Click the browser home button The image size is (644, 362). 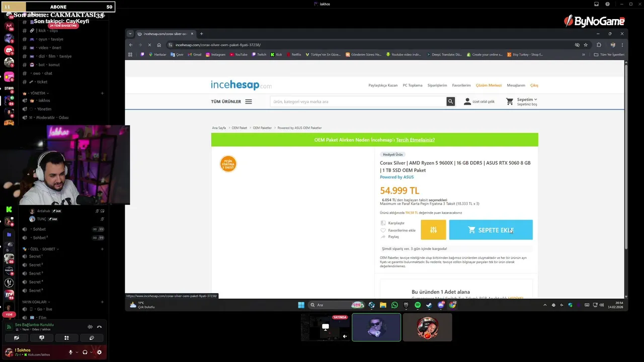159,45
